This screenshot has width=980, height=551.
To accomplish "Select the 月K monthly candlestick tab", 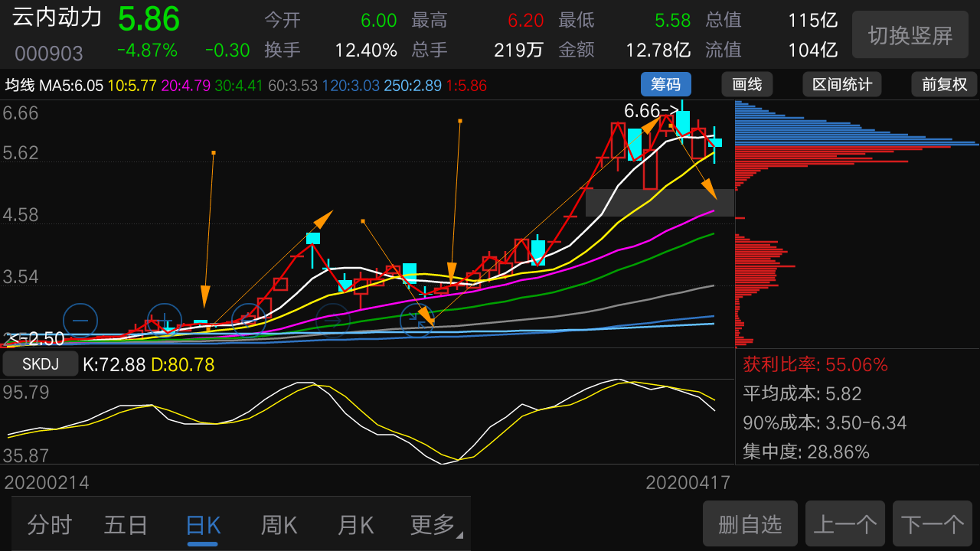I will tap(356, 525).
